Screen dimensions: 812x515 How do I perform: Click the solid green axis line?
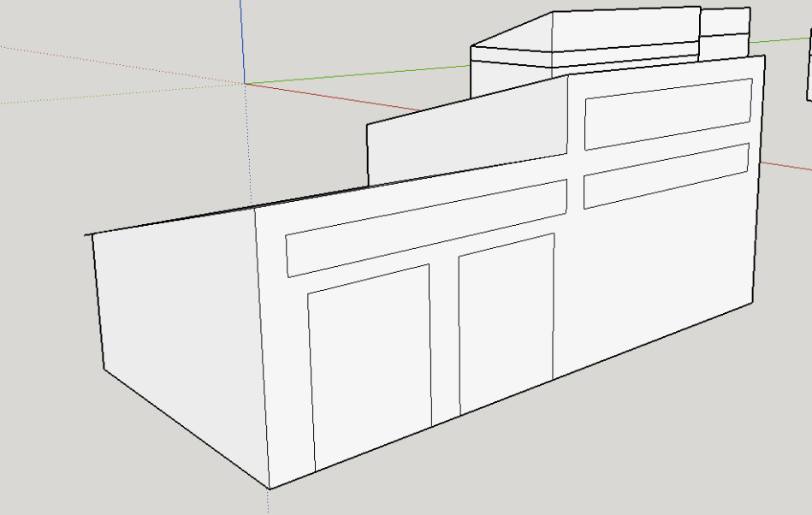coord(359,74)
